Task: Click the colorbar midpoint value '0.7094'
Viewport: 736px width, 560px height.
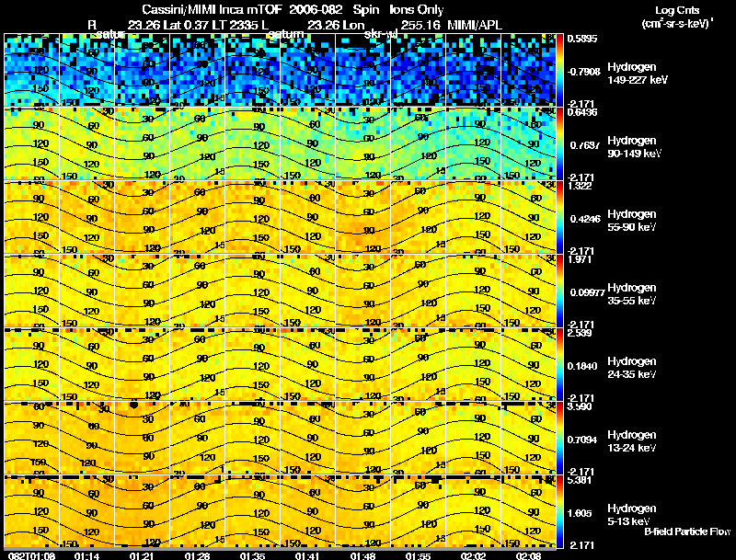Action: (582, 440)
